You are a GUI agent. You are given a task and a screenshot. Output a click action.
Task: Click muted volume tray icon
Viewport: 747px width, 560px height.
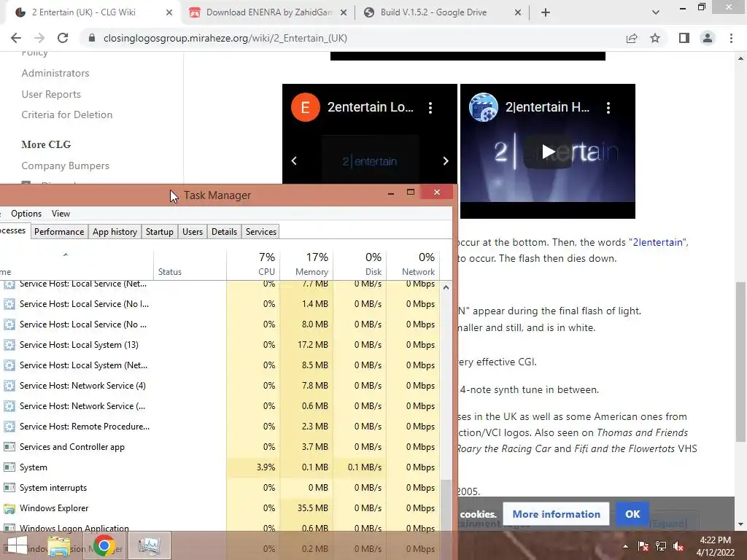coord(678,546)
